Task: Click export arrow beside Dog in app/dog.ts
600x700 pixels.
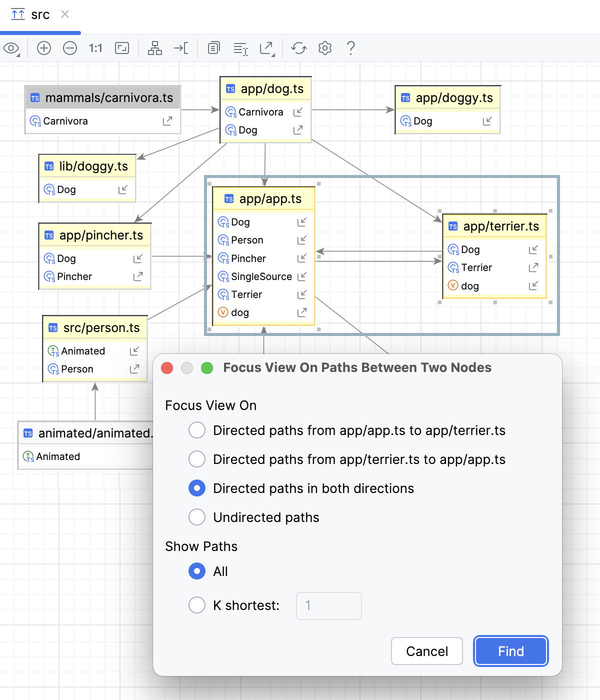Action: coord(298,130)
